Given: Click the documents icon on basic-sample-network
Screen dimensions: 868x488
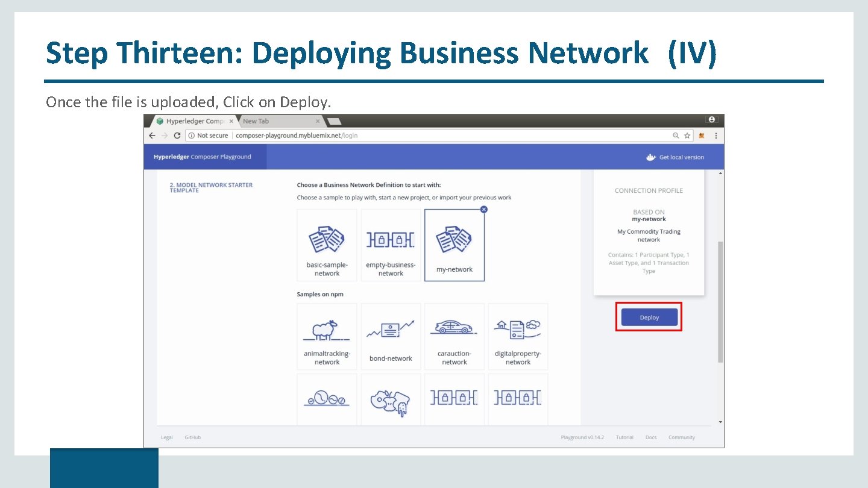Looking at the screenshot, I should coord(327,240).
